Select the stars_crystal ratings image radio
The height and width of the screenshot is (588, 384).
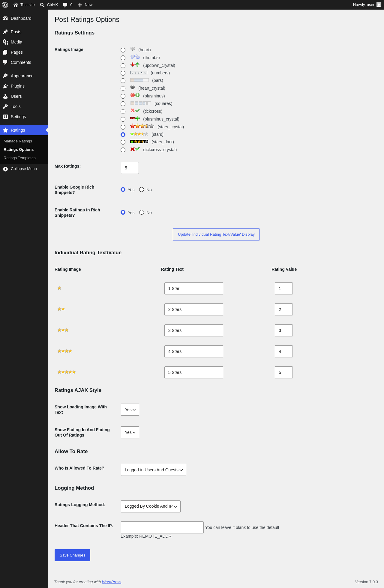(123, 127)
